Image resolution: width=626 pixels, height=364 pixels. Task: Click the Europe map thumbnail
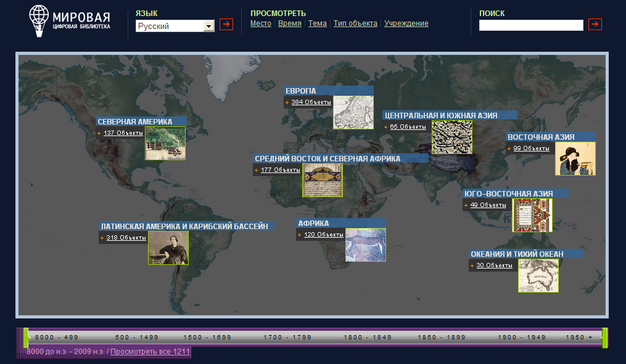(x=353, y=112)
